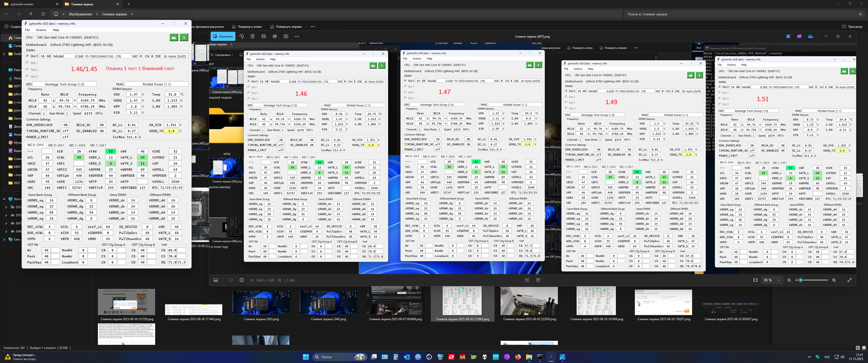Open the Actions menu in pyhwinfo

coord(41,30)
